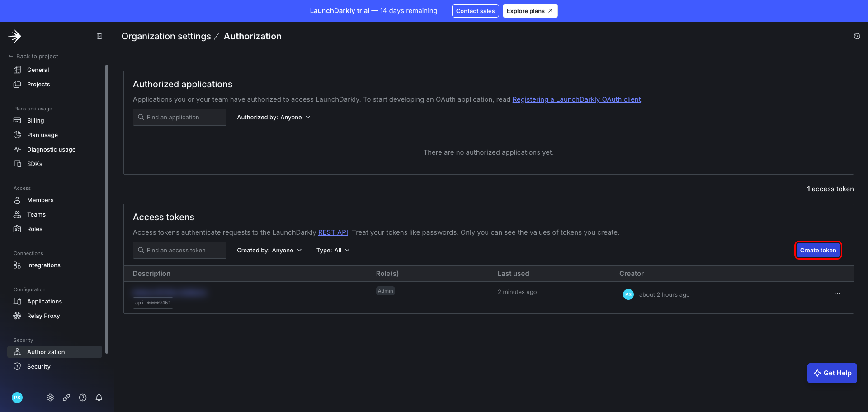Click the Applications icon in the sidebar
Screen dimensions: 868x412
pos(17,301)
